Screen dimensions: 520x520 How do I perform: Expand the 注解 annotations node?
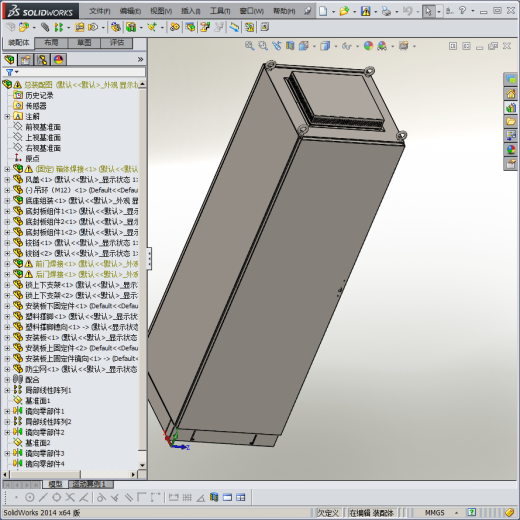(7, 116)
